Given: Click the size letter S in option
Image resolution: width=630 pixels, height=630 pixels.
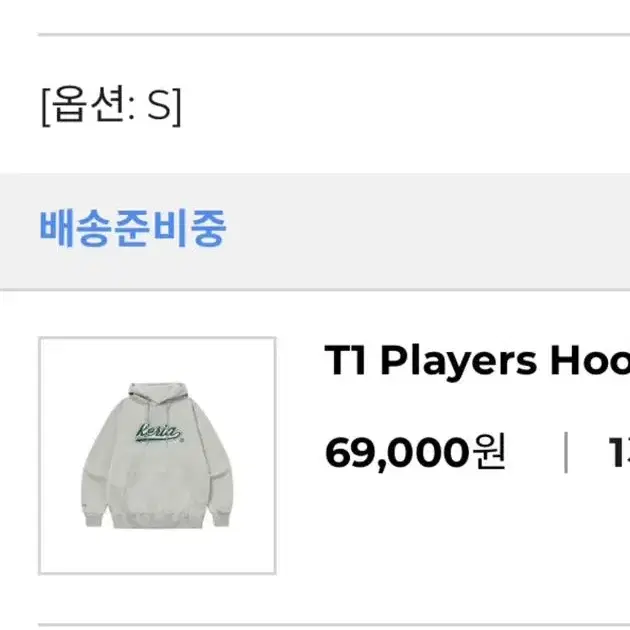Looking at the screenshot, I should [x=159, y=105].
